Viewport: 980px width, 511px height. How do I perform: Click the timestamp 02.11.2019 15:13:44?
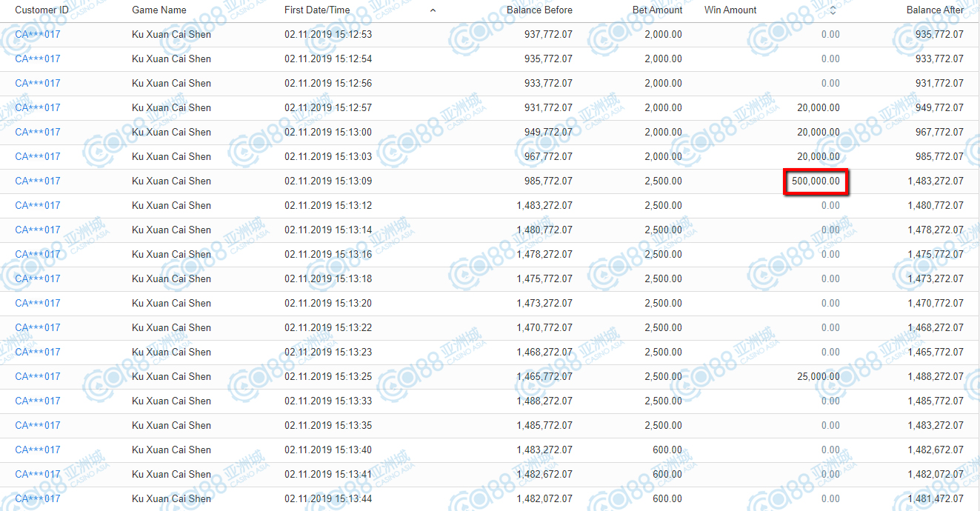pyautogui.click(x=328, y=498)
